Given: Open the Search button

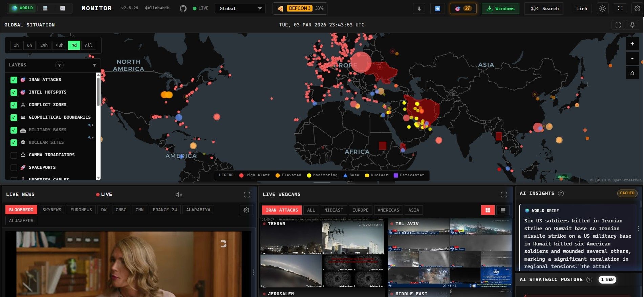Looking at the screenshot, I should 544,8.
